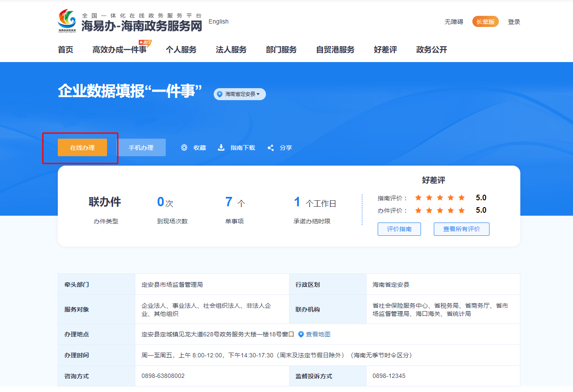
Task: Click the 海易办 site logo icon
Action: pyautogui.click(x=67, y=21)
